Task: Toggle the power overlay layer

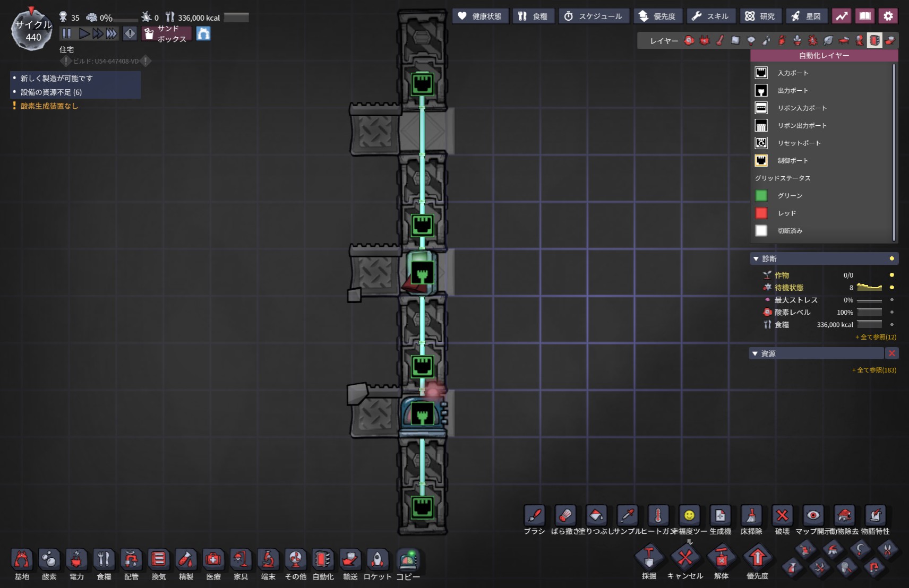Action: coord(705,40)
